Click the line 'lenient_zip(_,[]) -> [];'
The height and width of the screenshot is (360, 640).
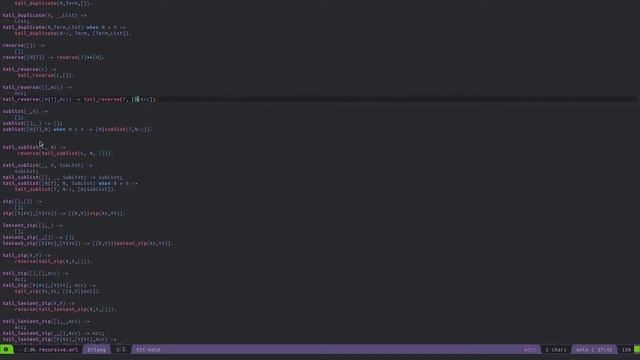39,237
